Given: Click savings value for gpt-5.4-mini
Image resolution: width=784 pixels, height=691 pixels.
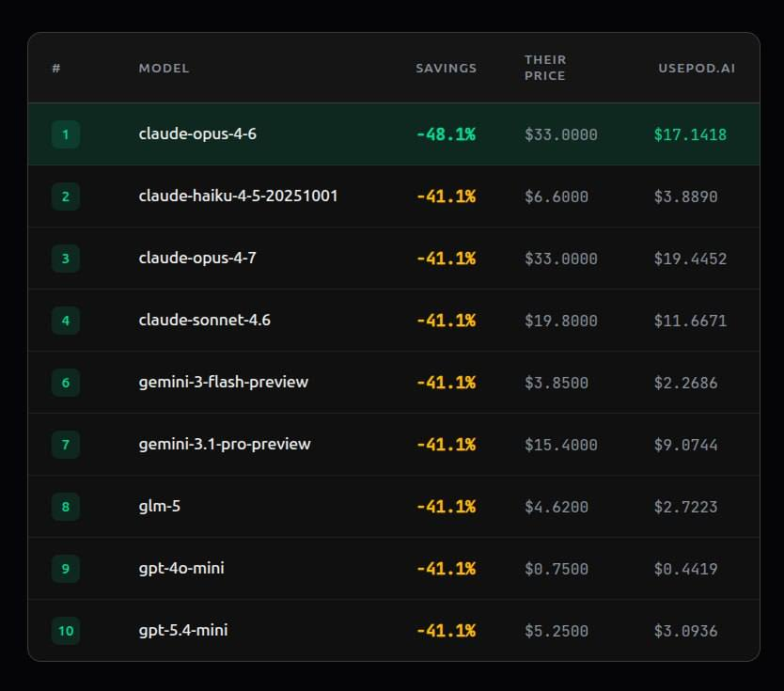Looking at the screenshot, I should coord(446,631).
